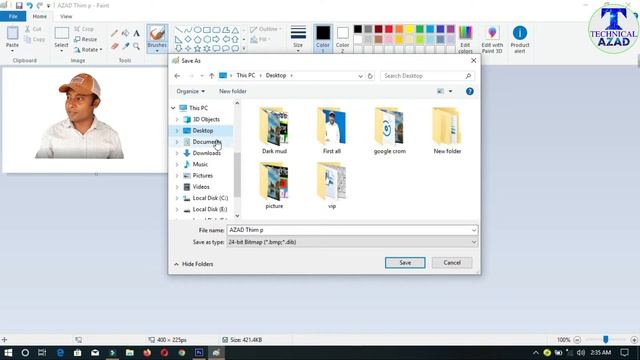Open Task View on the taskbar
640x360 pixels.
click(42, 352)
